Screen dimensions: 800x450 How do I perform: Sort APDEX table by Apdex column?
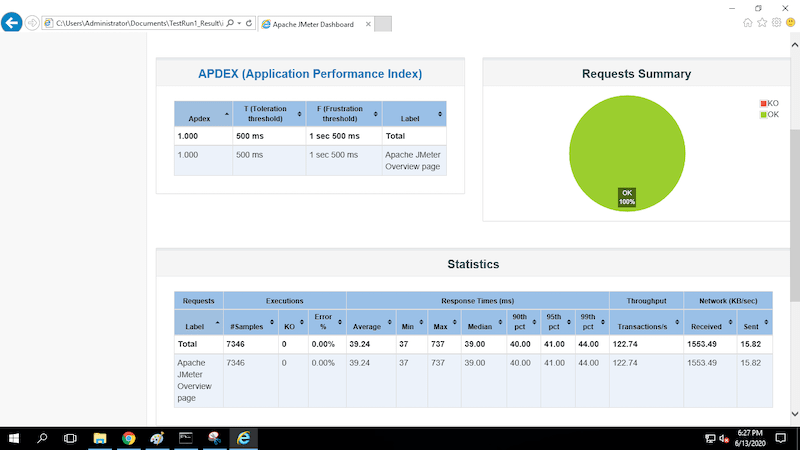click(x=203, y=114)
